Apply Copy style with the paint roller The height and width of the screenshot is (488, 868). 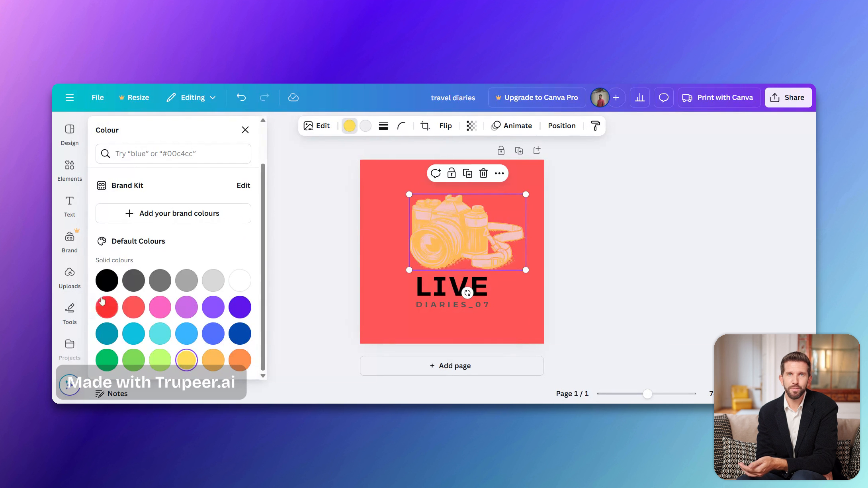[595, 125]
